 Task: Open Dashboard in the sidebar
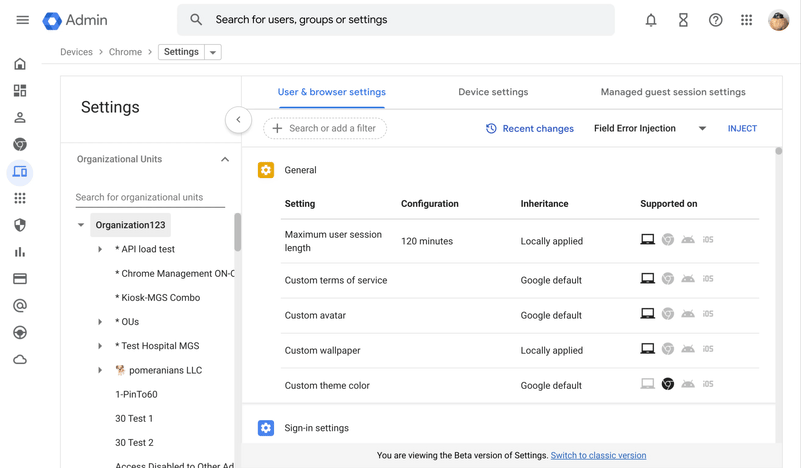(20, 90)
